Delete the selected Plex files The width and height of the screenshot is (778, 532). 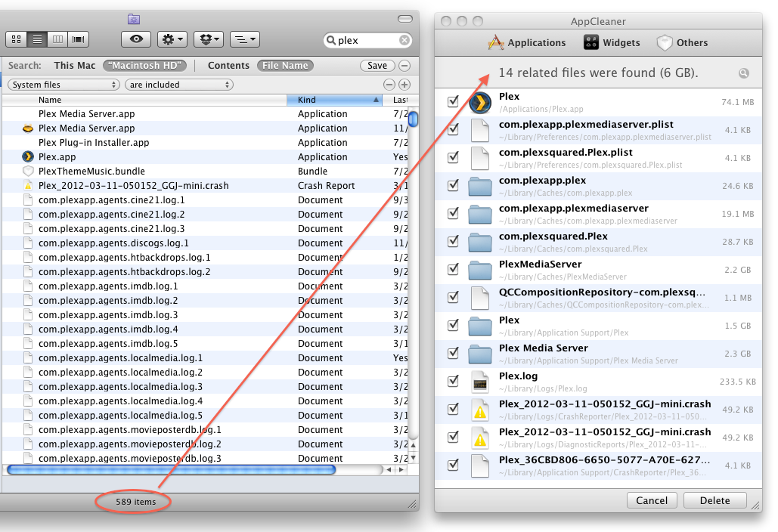(x=715, y=500)
